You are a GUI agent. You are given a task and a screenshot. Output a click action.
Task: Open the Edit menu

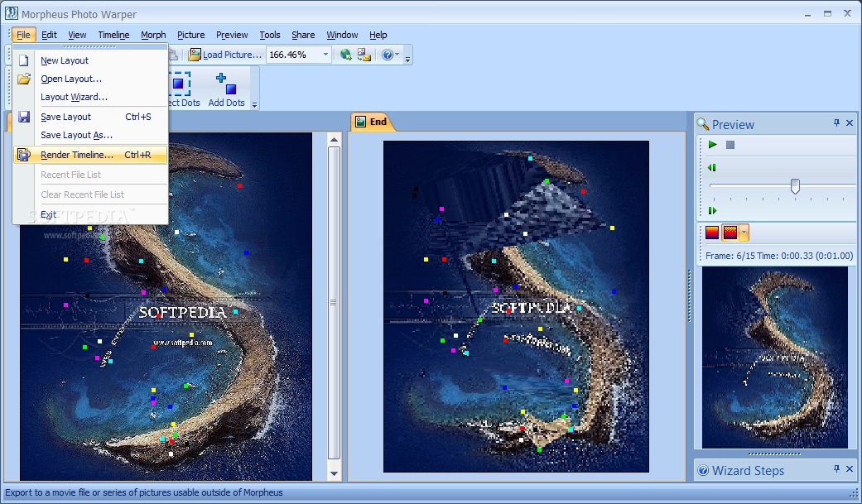click(x=49, y=35)
